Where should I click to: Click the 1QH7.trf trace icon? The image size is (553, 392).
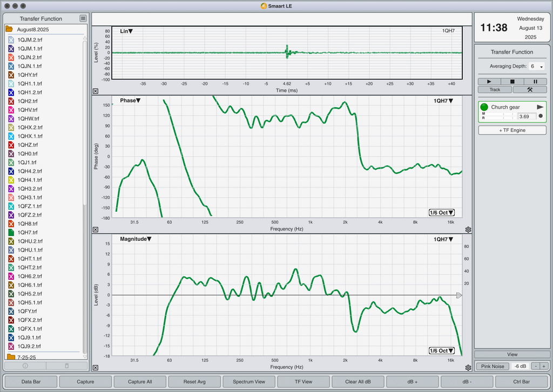[x=11, y=232]
